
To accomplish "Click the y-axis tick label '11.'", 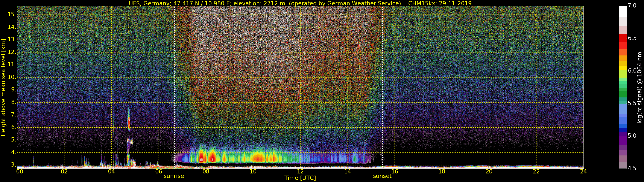I will click(12, 65).
